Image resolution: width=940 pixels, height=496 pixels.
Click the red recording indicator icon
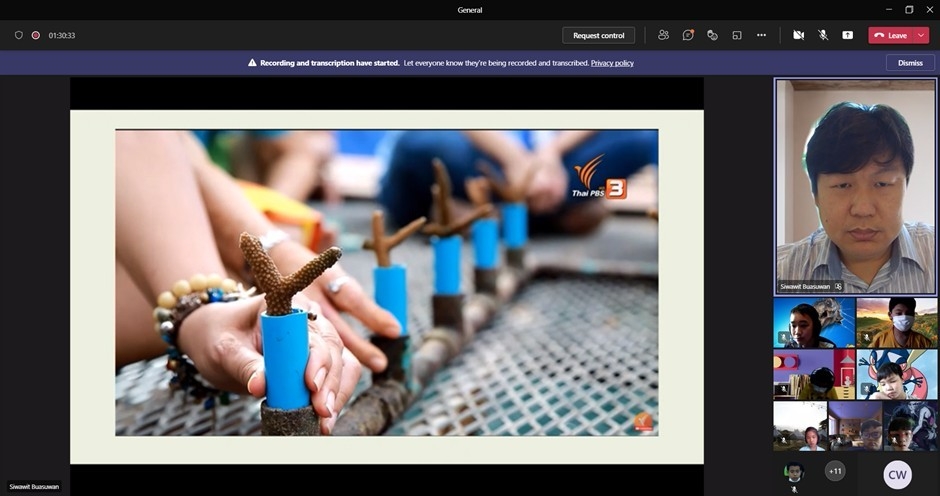(x=35, y=35)
